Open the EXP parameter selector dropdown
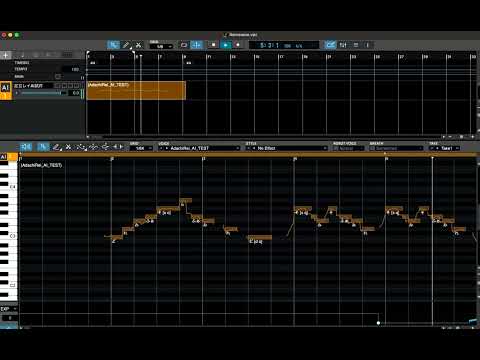Image resolution: width=480 pixels, height=360 pixels. click(8, 309)
